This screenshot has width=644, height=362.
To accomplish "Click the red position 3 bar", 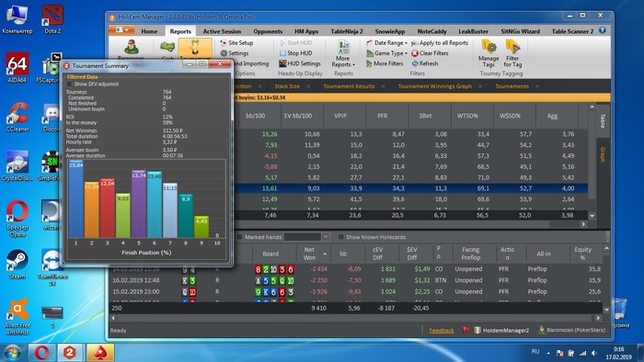I will click(108, 209).
